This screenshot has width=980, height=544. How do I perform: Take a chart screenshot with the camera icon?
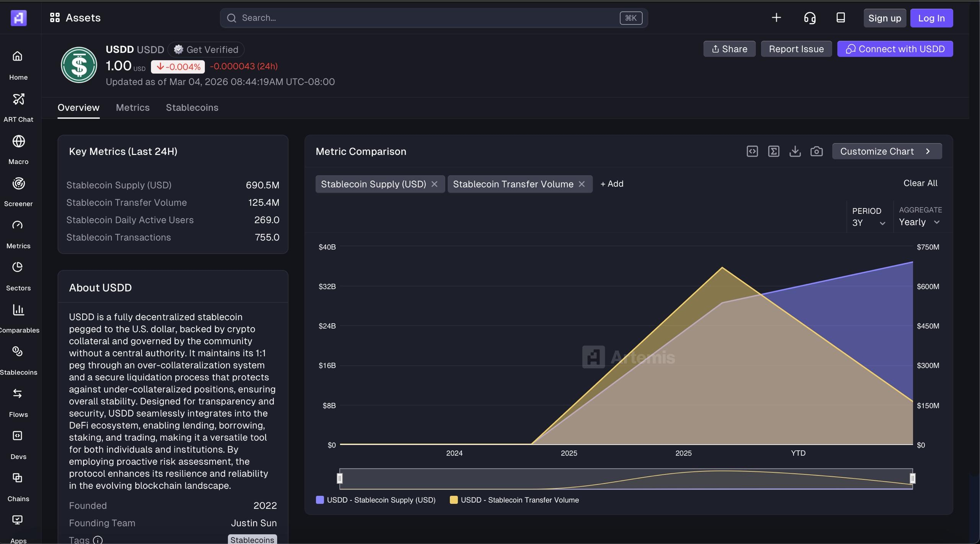(x=816, y=151)
